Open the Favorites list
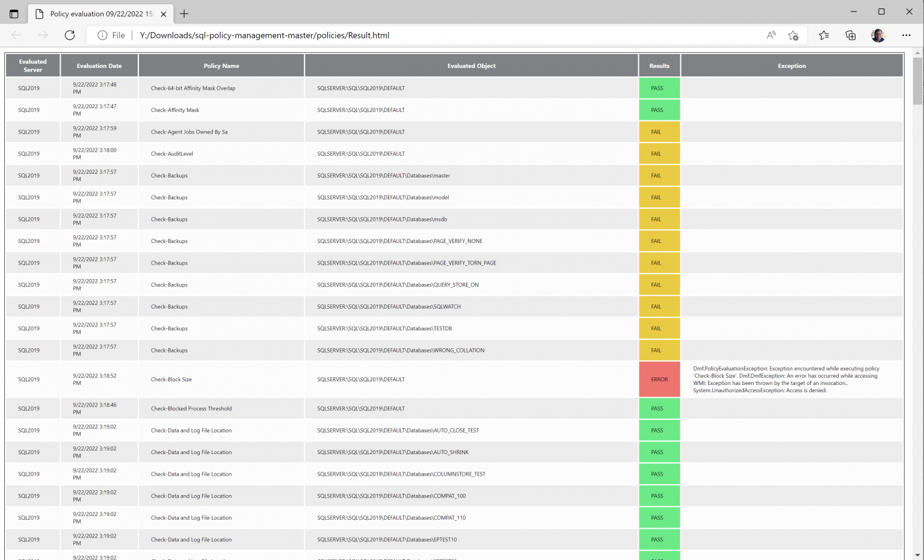924x560 pixels. [x=824, y=35]
